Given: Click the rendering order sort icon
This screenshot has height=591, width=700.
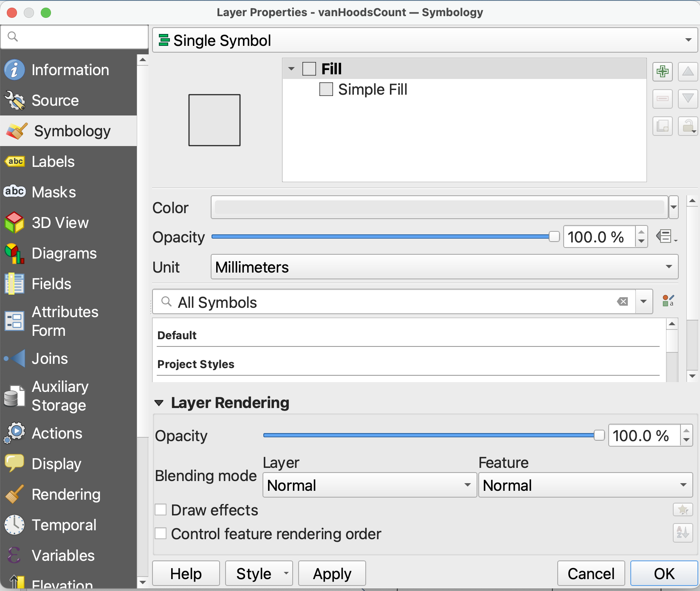Looking at the screenshot, I should [x=683, y=533].
